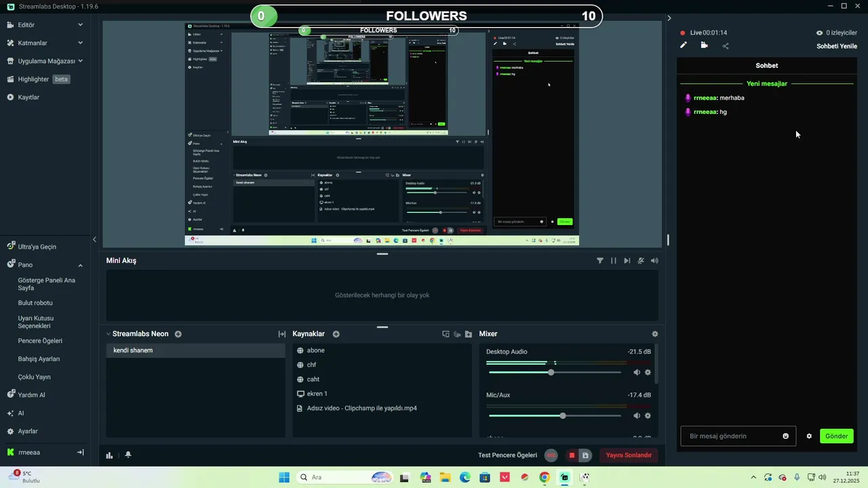This screenshot has height=488, width=868.
Task: Open Desktop Audio source settings gear
Action: click(x=648, y=372)
